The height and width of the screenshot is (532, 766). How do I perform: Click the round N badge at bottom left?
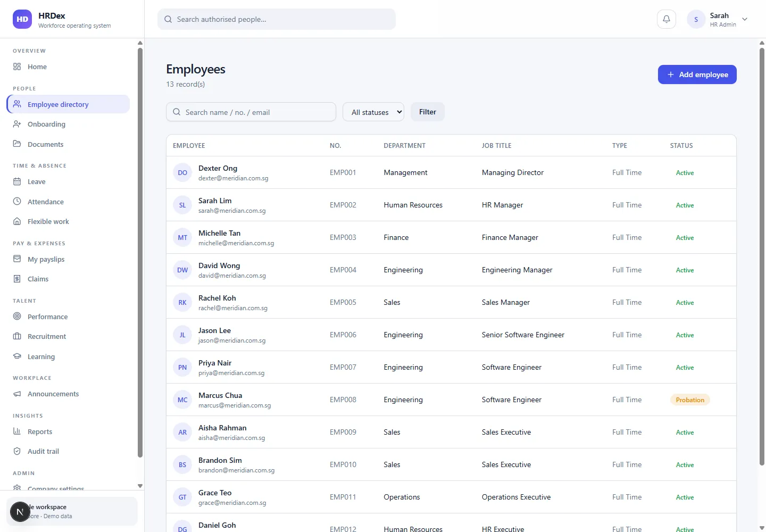pos(20,512)
